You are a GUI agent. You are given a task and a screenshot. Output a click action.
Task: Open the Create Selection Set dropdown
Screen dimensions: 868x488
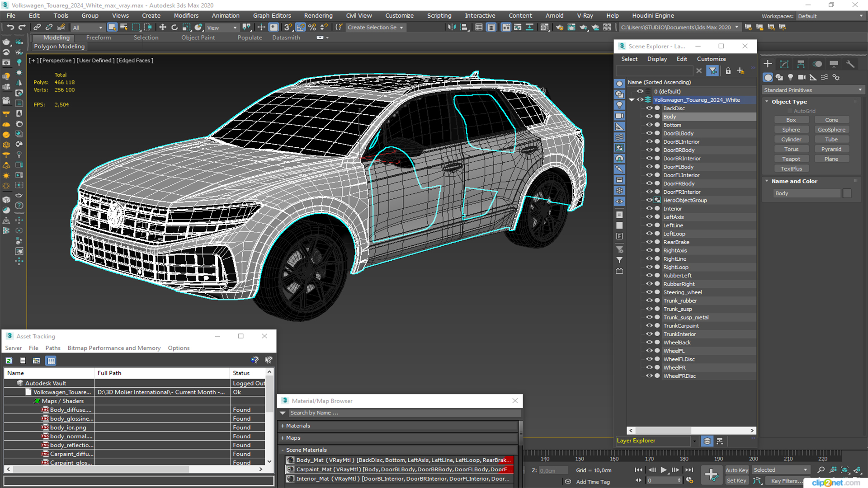(x=375, y=28)
